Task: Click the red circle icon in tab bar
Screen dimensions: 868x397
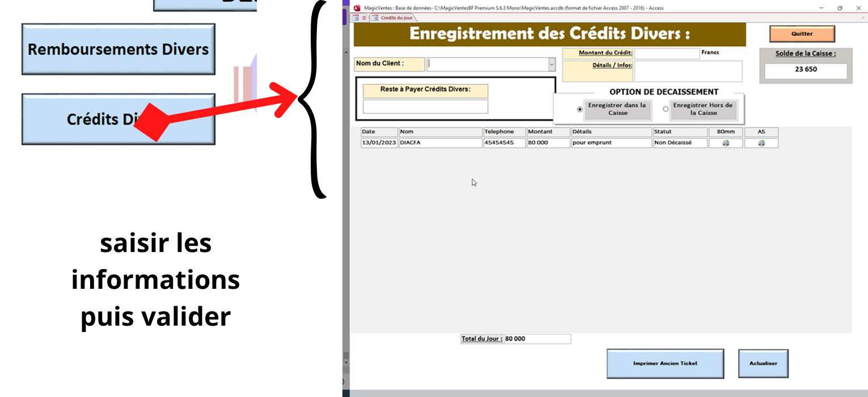Action: point(364,18)
